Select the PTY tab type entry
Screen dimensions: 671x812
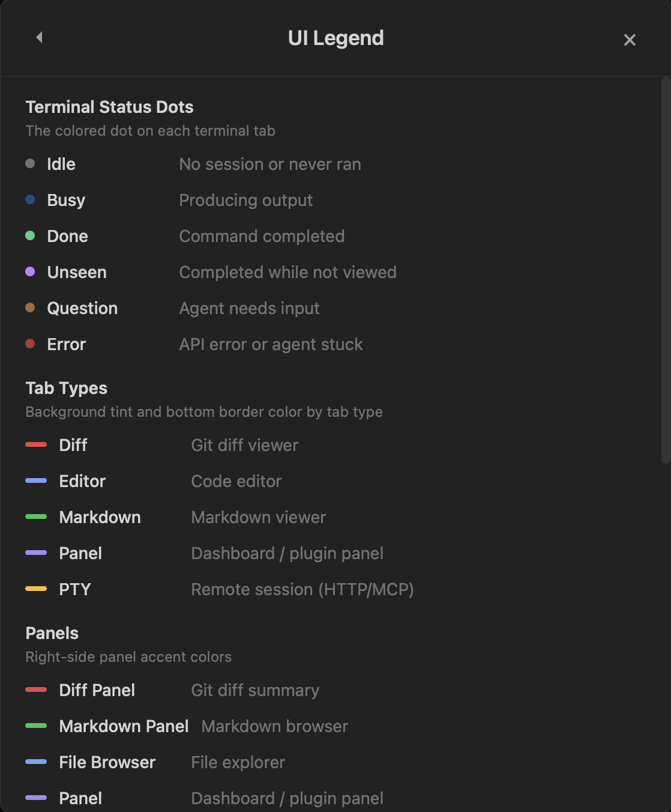[74, 589]
